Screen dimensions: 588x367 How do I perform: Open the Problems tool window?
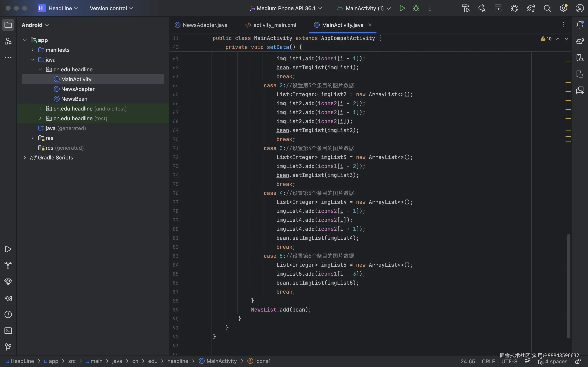(x=8, y=314)
